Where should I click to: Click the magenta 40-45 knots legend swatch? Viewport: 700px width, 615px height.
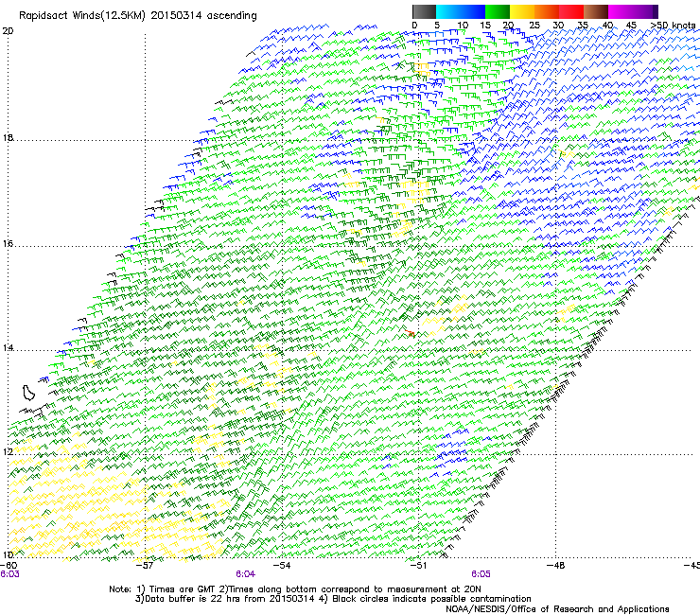621,11
